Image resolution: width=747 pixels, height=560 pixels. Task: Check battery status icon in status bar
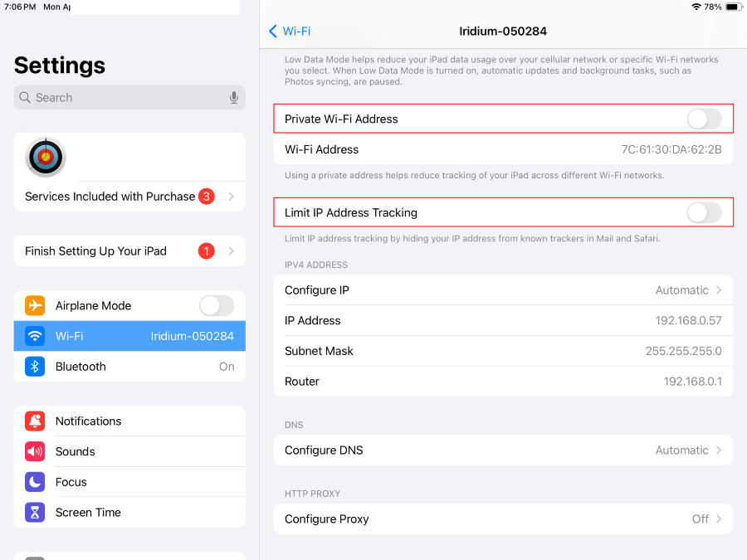pyautogui.click(x=732, y=7)
